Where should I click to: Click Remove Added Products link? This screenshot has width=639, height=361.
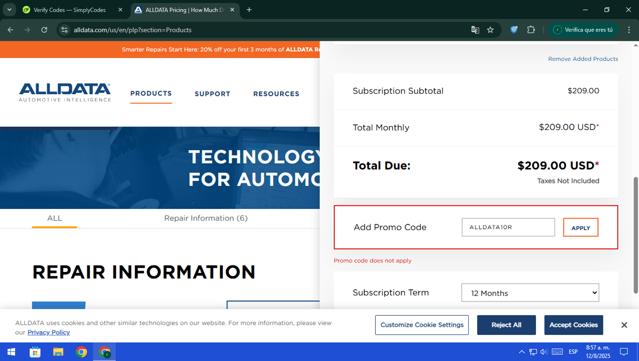pyautogui.click(x=583, y=59)
